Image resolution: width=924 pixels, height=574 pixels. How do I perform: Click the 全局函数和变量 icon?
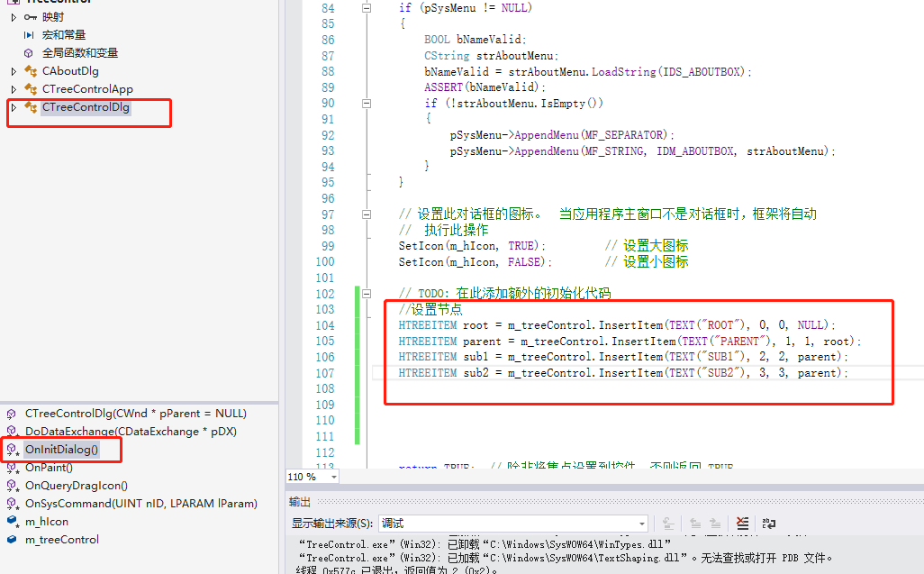pyautogui.click(x=28, y=53)
